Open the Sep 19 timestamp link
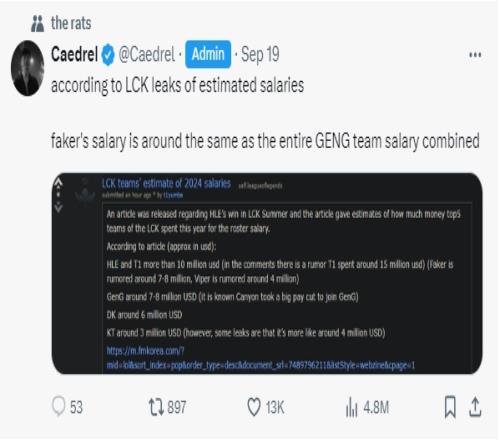The height and width of the screenshot is (440, 500). [260, 55]
